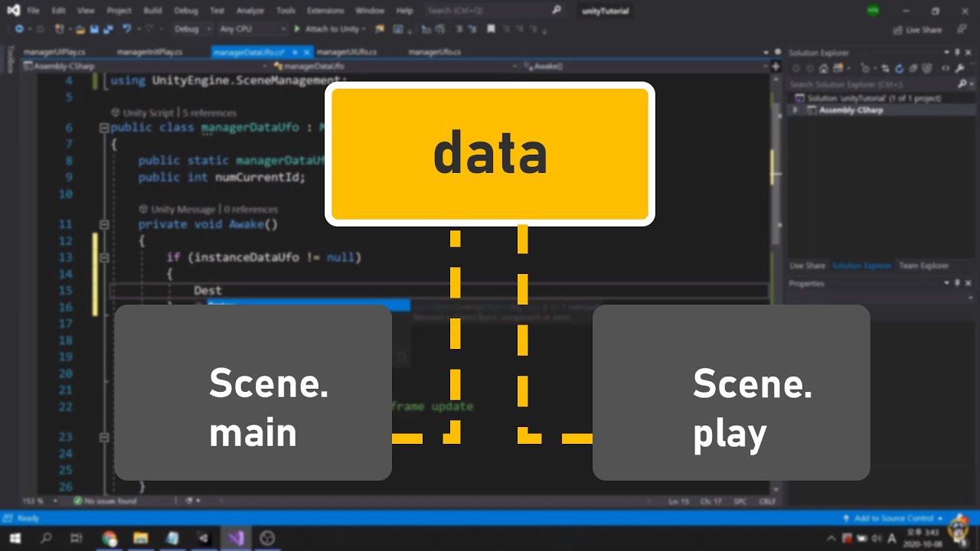Click the Send Feedback icon
The width and height of the screenshot is (980, 551).
coord(961,30)
